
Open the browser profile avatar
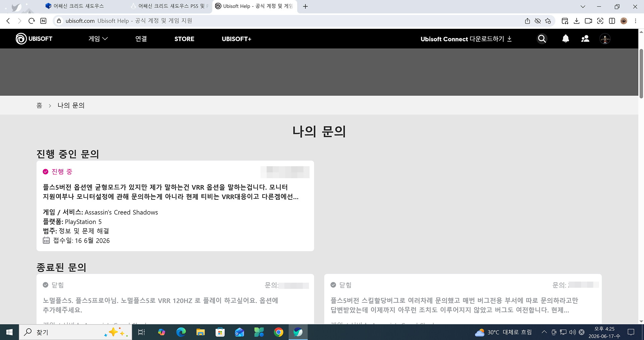(624, 21)
